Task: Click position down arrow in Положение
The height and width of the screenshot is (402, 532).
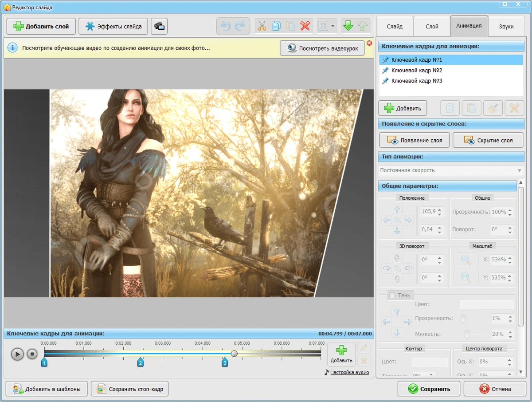Action: [x=397, y=231]
